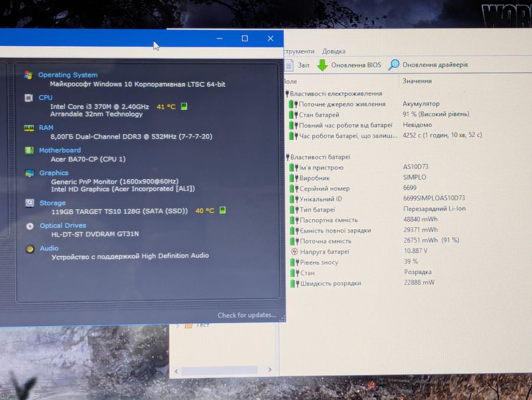The image size is (532, 400).
Task: Click the magnifier driver update icon
Action: (394, 64)
